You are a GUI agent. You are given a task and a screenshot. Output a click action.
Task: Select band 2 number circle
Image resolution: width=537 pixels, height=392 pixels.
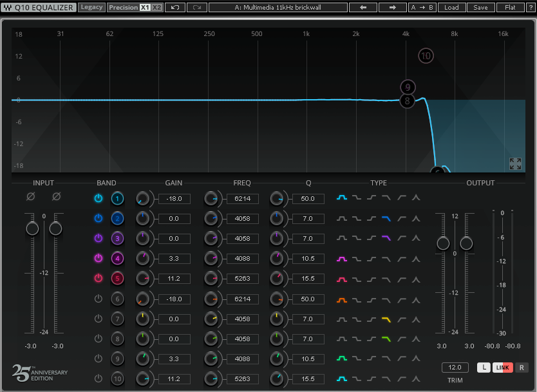117,218
